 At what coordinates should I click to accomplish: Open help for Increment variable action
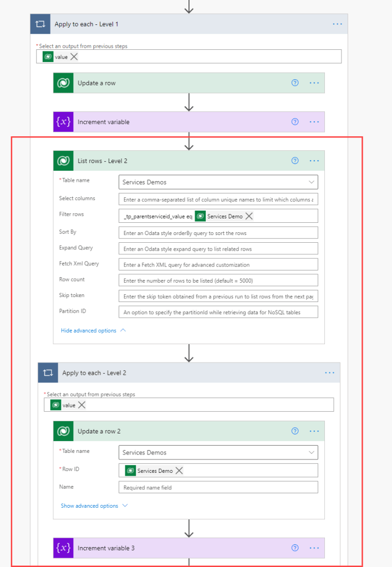pos(295,122)
